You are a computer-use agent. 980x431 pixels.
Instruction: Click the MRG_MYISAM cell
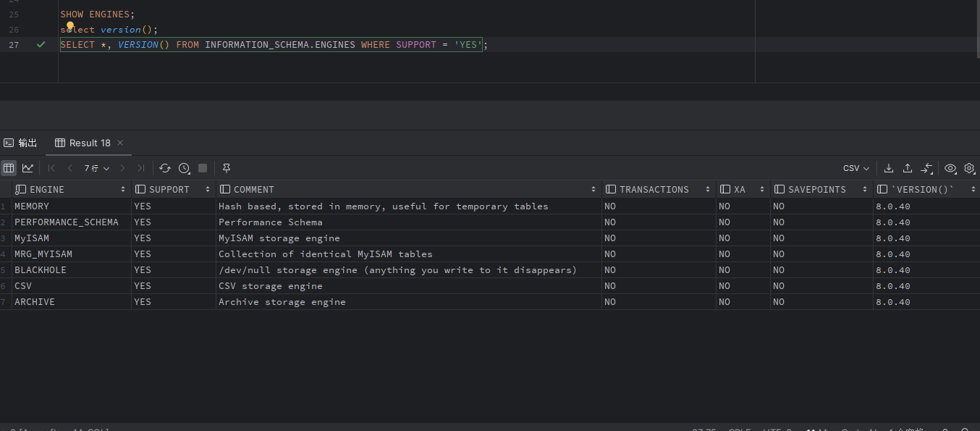pos(72,254)
